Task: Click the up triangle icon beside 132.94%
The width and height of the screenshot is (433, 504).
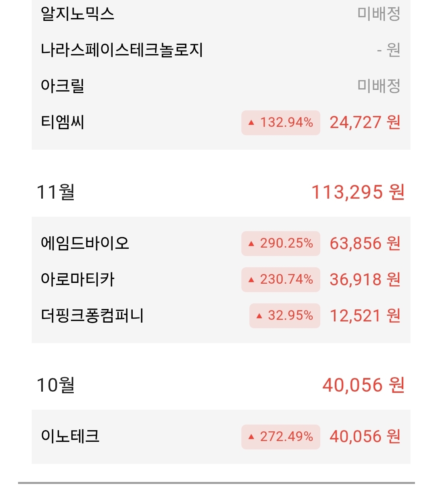Action: tap(251, 123)
